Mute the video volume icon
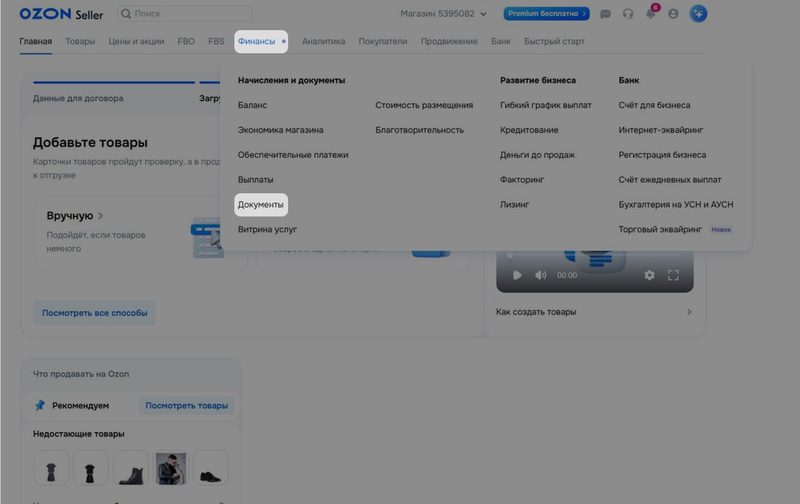 click(x=540, y=275)
